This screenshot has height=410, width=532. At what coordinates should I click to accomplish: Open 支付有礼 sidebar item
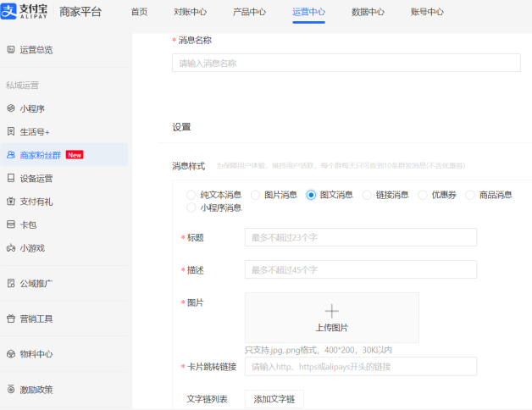(x=36, y=202)
